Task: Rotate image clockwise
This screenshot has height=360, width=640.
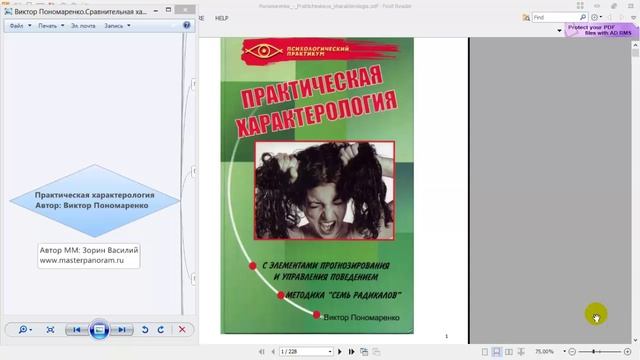Action: (x=161, y=330)
